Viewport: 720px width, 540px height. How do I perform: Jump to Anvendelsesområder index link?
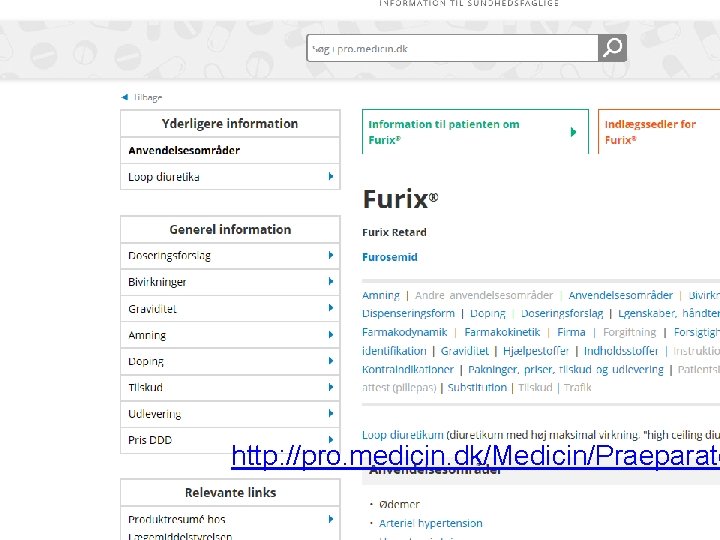coord(620,295)
